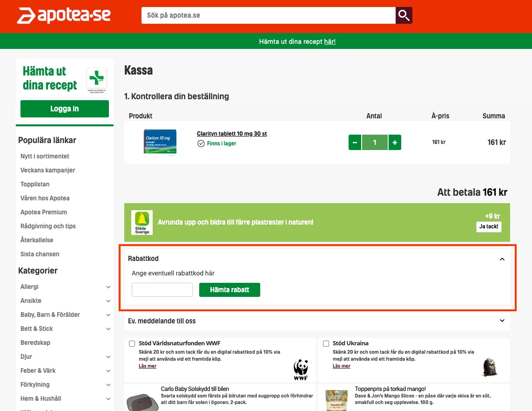The image size is (532, 411).
Task: Expand the Djur category chevron
Action: 108,357
